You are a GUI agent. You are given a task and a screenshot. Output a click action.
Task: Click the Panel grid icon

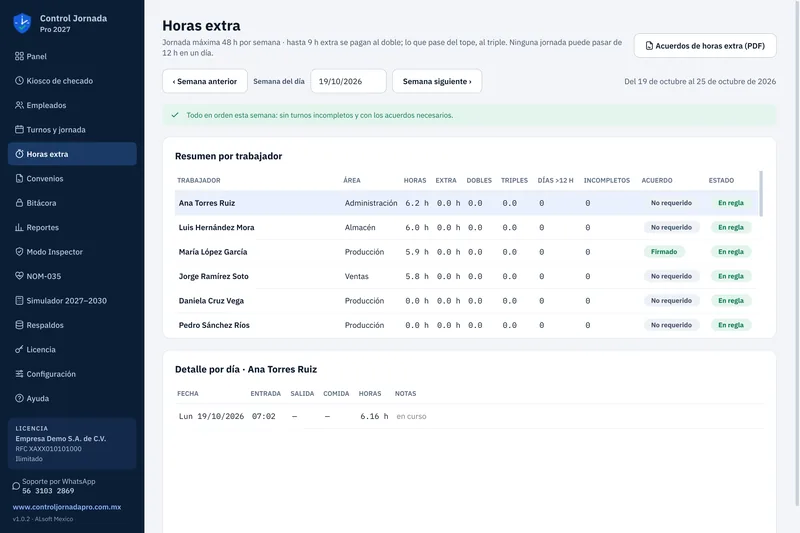pyautogui.click(x=19, y=56)
